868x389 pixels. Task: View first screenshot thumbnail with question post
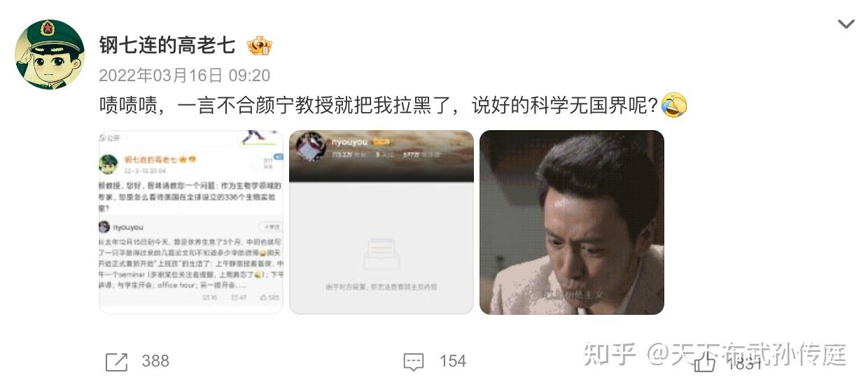pyautogui.click(x=191, y=222)
